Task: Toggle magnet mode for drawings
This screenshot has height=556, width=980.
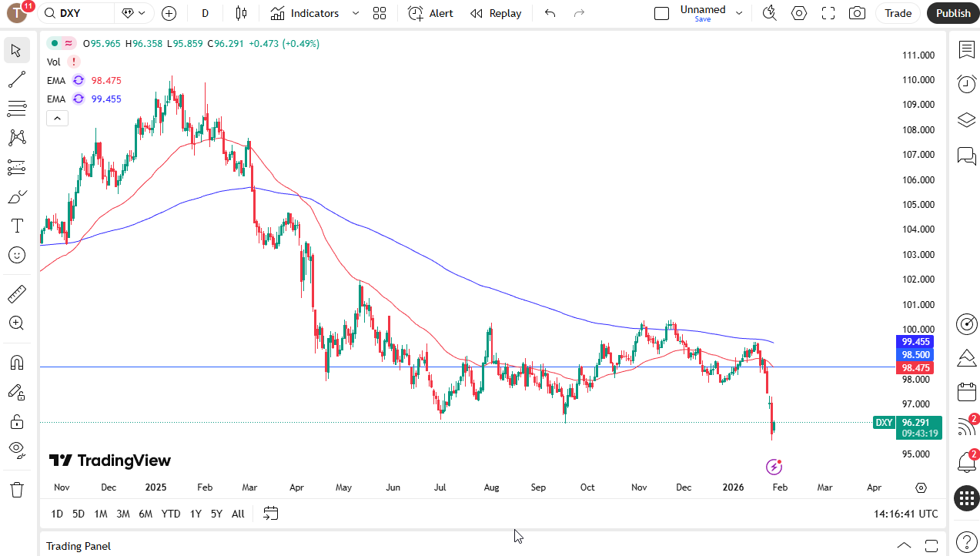Action: [16, 363]
